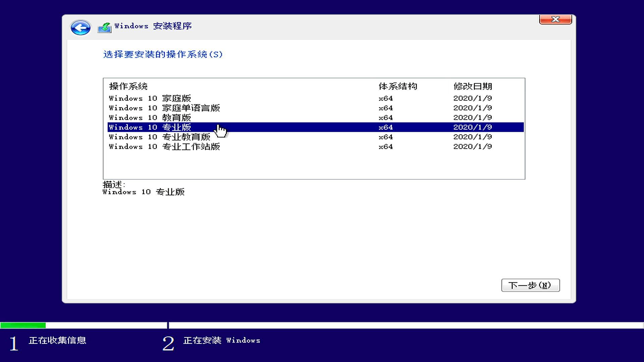644x362 pixels.
Task: Select Windows 10 教育版 edition
Action: 150,118
